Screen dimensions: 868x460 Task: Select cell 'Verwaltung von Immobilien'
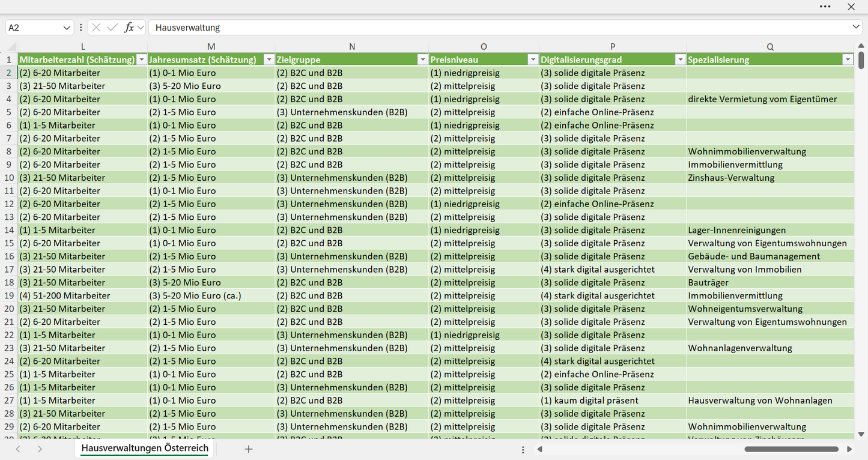[x=770, y=270]
